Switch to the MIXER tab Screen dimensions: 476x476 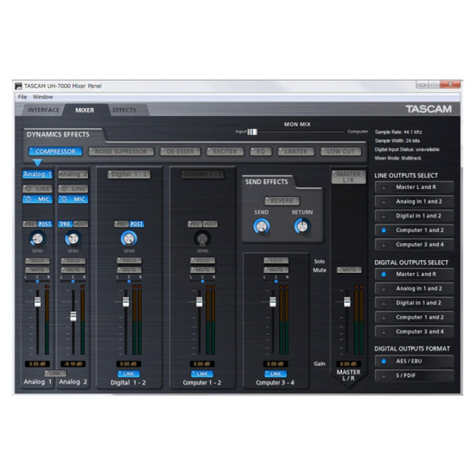pyautogui.click(x=85, y=110)
